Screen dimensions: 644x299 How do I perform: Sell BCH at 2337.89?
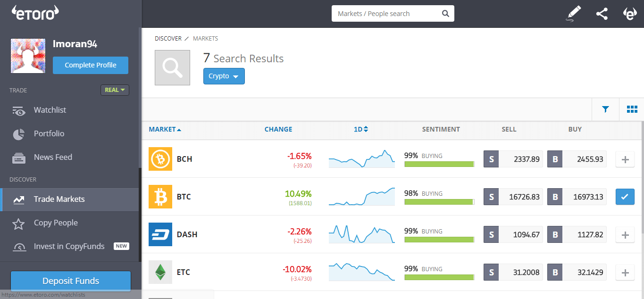513,159
